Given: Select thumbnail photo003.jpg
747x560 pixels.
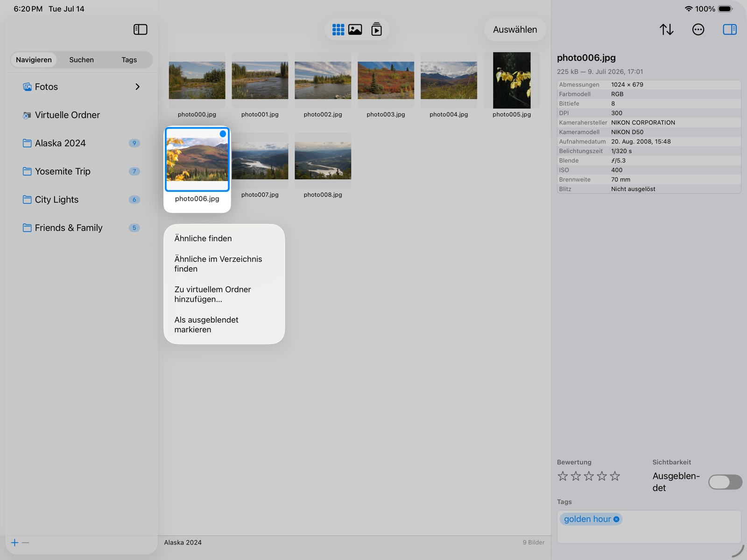Looking at the screenshot, I should [386, 80].
